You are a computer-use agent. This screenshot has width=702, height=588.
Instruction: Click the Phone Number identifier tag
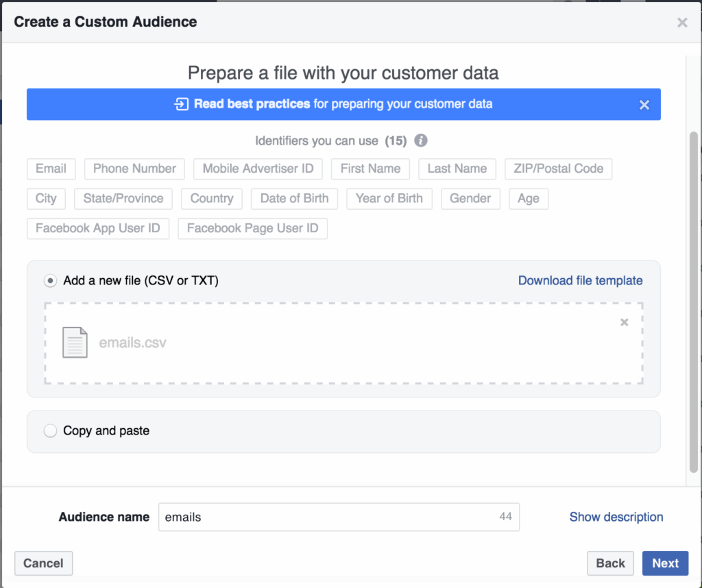[134, 169]
